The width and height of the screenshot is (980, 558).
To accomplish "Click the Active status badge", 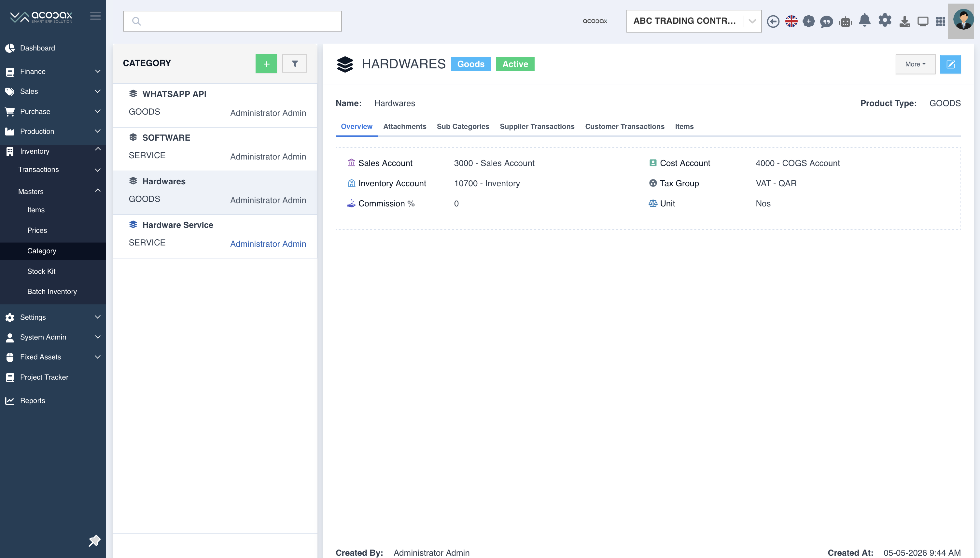I will [515, 64].
